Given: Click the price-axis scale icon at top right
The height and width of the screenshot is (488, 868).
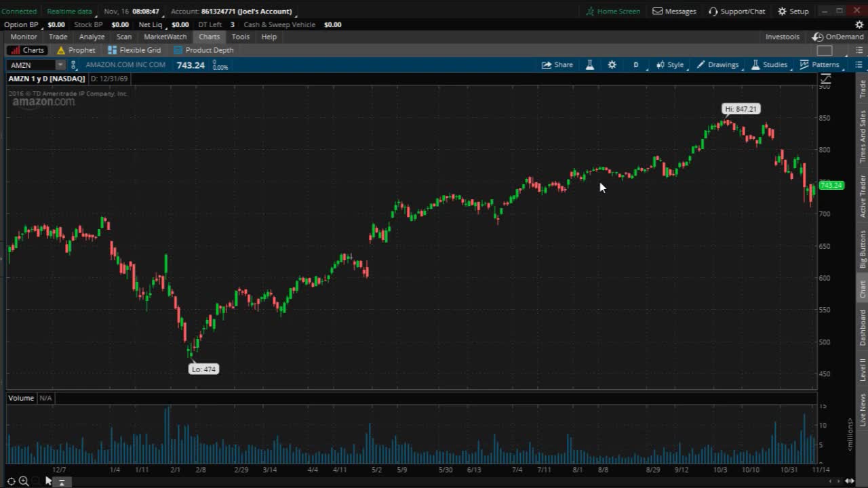Looking at the screenshot, I should click(x=825, y=79).
